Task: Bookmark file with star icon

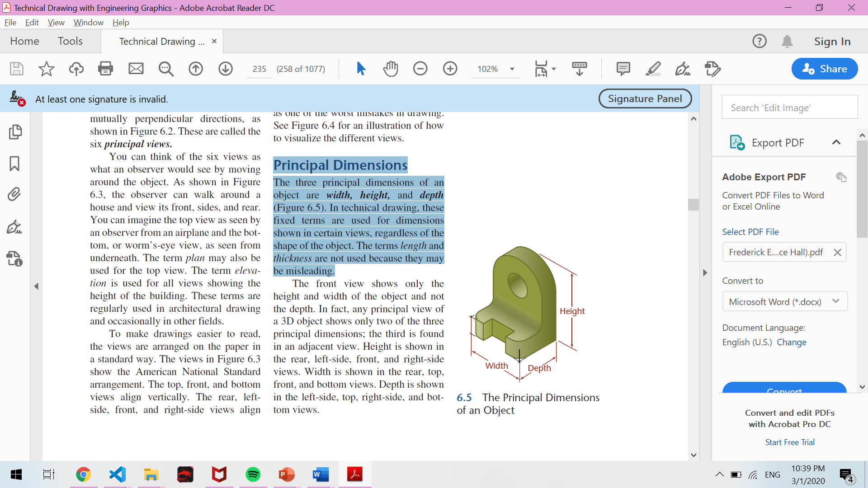Action: (x=46, y=69)
